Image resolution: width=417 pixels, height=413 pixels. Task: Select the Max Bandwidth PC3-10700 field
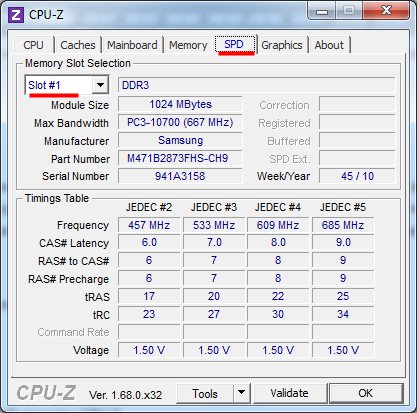180,122
